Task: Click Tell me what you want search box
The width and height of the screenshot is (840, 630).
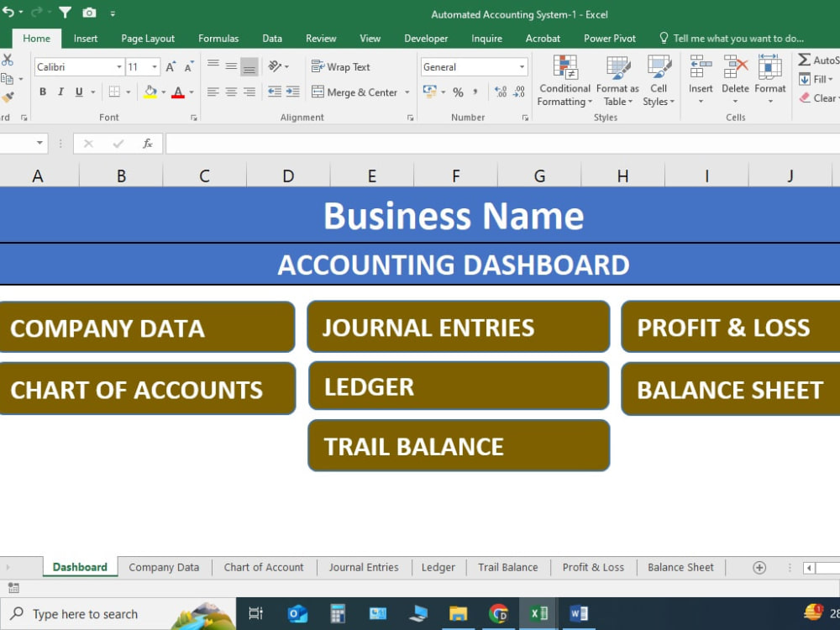Action: 732,39
